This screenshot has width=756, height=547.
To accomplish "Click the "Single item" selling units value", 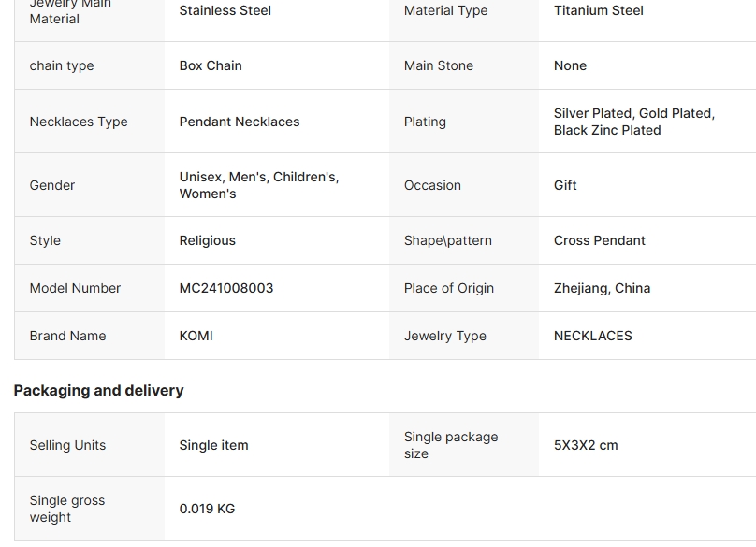I will (x=213, y=445).
